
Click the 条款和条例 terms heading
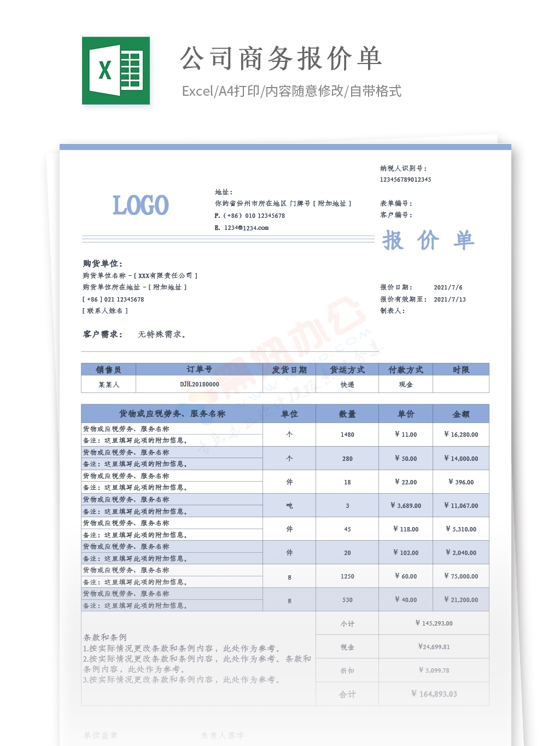coord(105,638)
